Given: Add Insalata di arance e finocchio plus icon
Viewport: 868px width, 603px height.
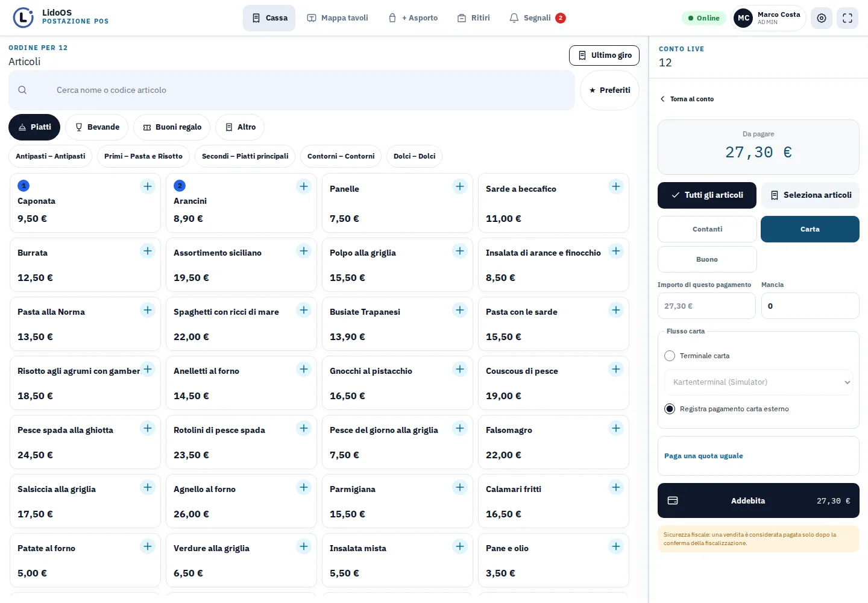Looking at the screenshot, I should (616, 251).
